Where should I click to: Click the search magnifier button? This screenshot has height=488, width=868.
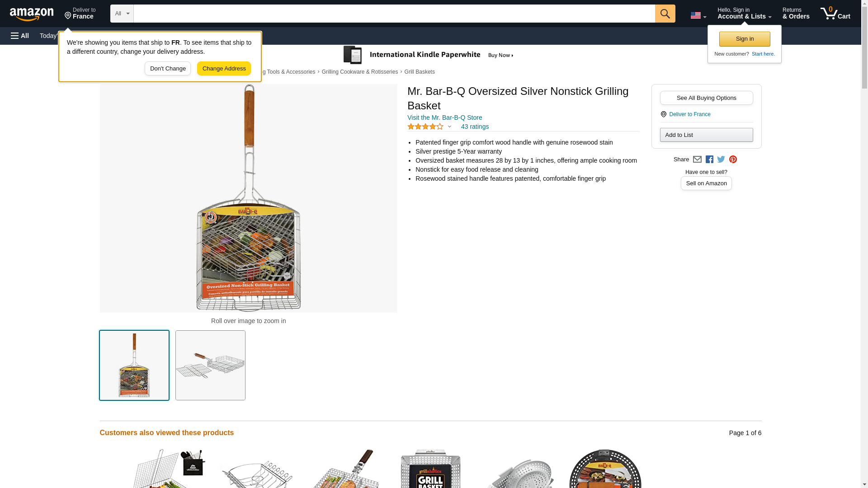(x=665, y=14)
